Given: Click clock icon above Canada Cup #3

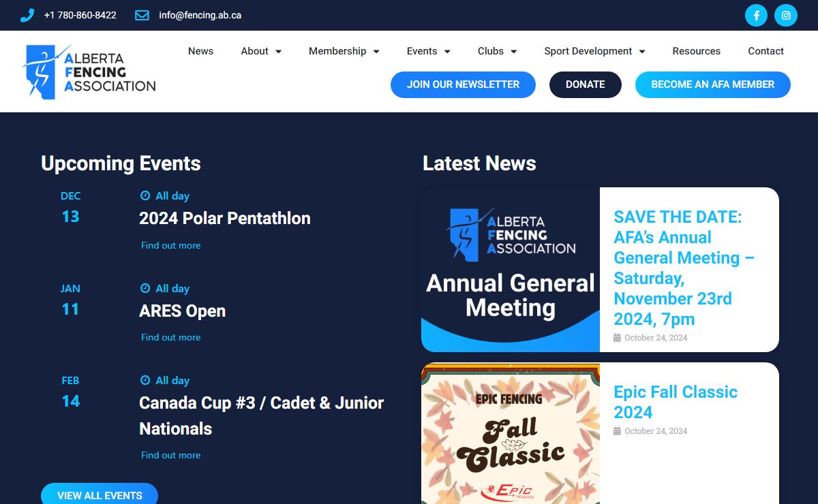Looking at the screenshot, I should coord(145,380).
